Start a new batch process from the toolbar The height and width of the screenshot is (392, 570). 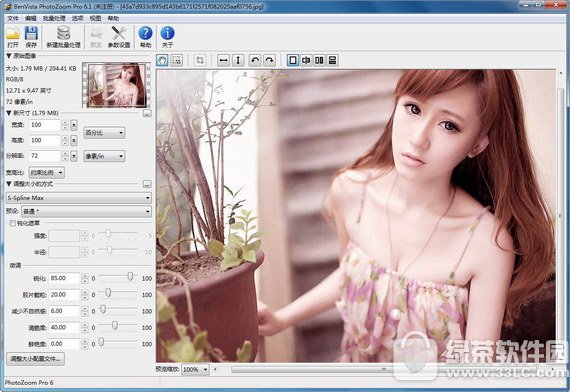[63, 36]
